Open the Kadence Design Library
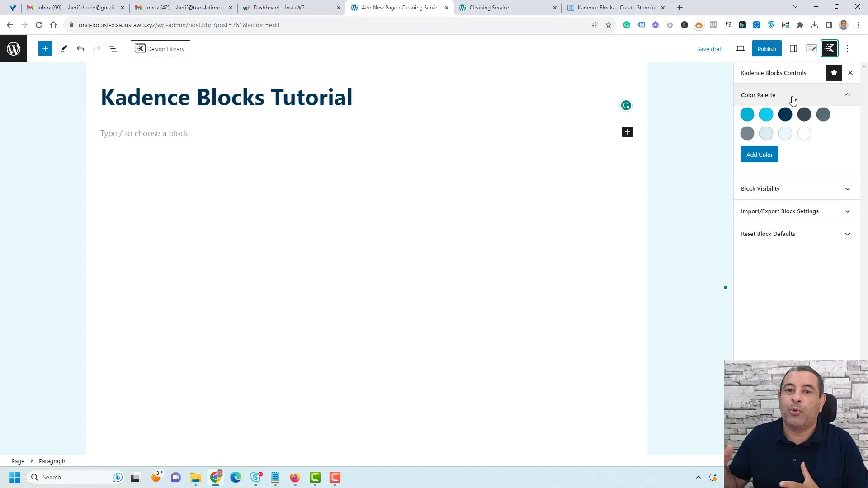This screenshot has height=488, width=868. pyautogui.click(x=160, y=48)
